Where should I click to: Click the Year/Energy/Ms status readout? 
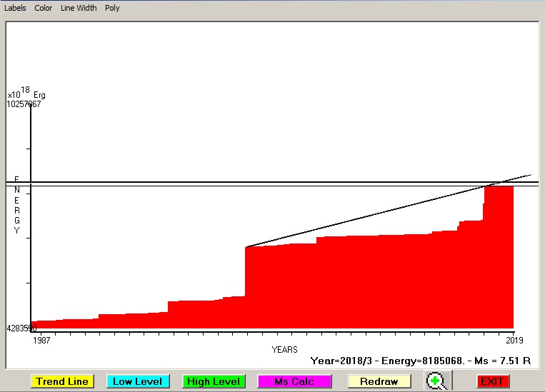[421, 361]
